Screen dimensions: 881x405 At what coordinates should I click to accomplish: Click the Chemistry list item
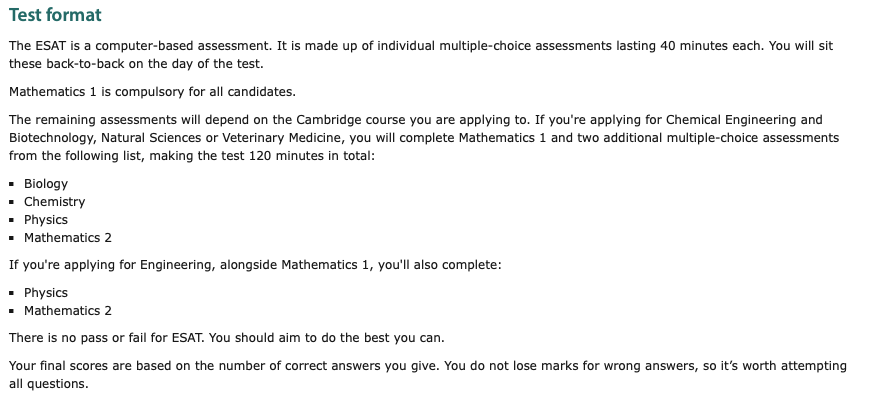[x=55, y=202]
